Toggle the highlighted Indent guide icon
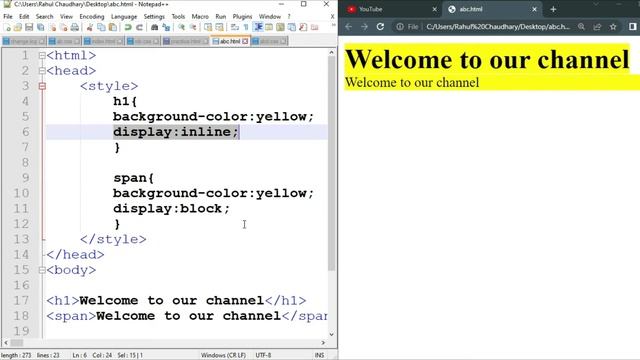This screenshot has height=360, width=640. click(258, 27)
